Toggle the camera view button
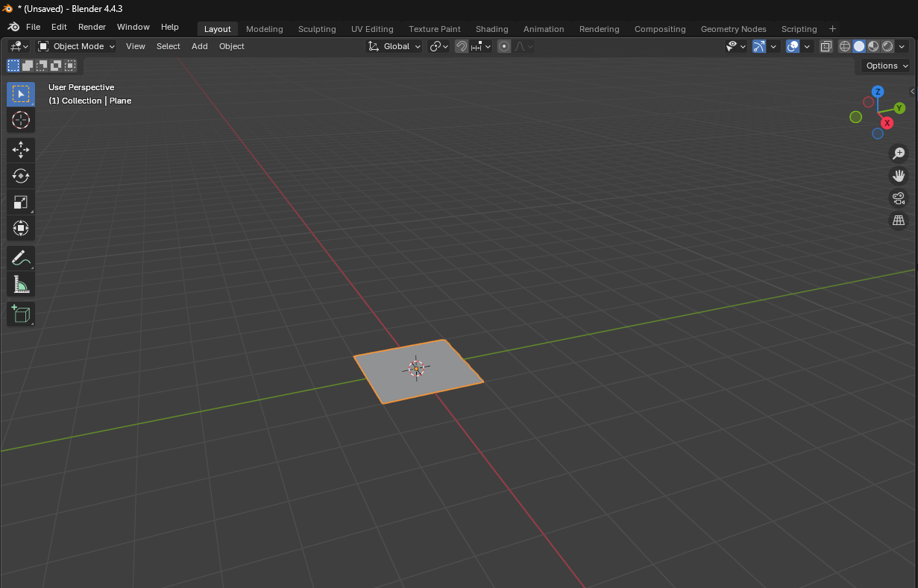This screenshot has width=918, height=588. 899,198
